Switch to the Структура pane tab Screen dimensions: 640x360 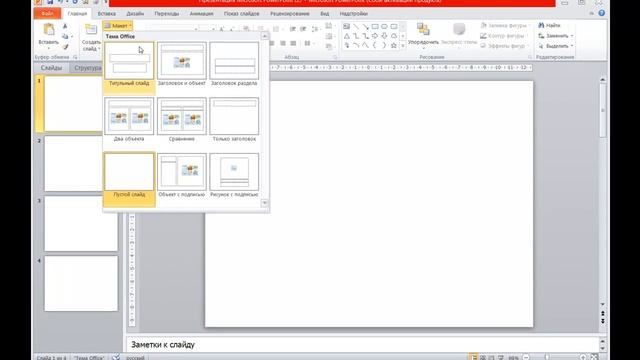88,68
